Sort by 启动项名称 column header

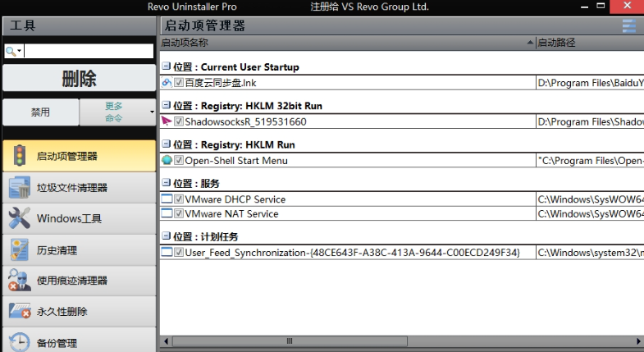348,43
